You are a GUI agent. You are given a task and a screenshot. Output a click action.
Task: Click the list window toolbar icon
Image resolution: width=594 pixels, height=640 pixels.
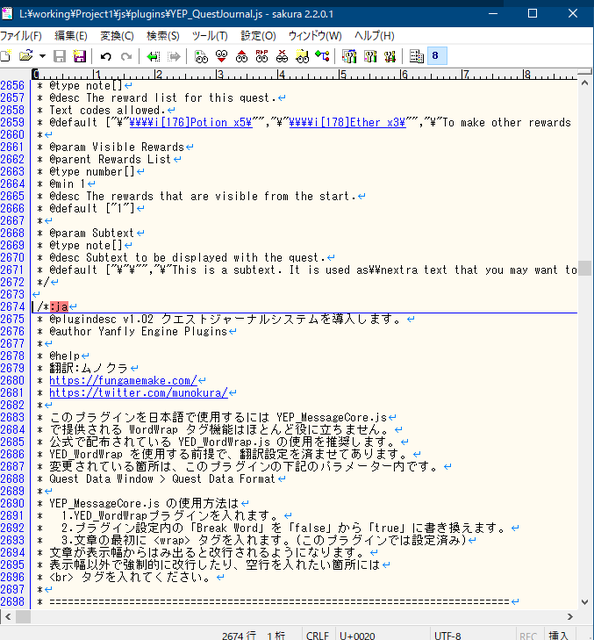[417, 56]
